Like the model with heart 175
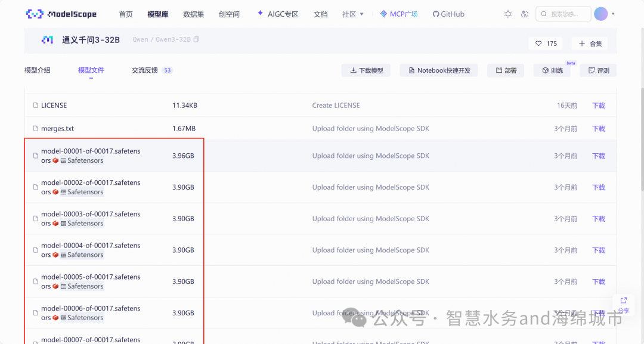Viewport: 644px width, 344px height. point(546,44)
